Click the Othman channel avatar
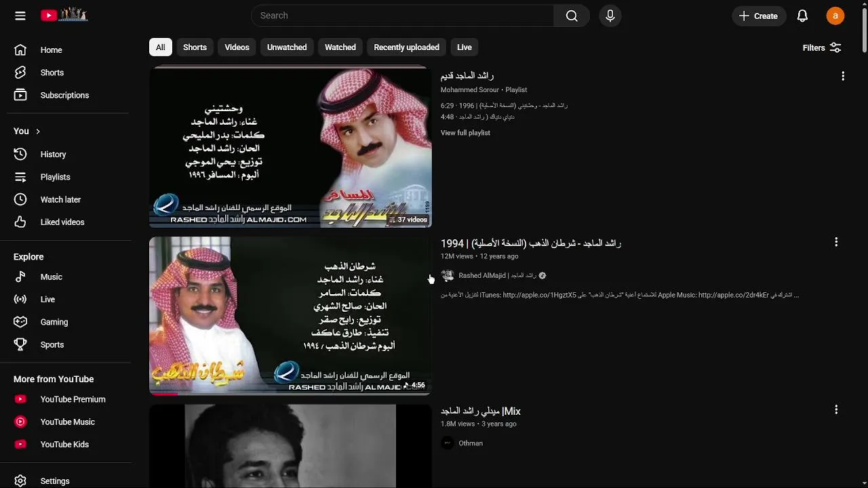Screen dimensions: 868x488 click(447, 443)
